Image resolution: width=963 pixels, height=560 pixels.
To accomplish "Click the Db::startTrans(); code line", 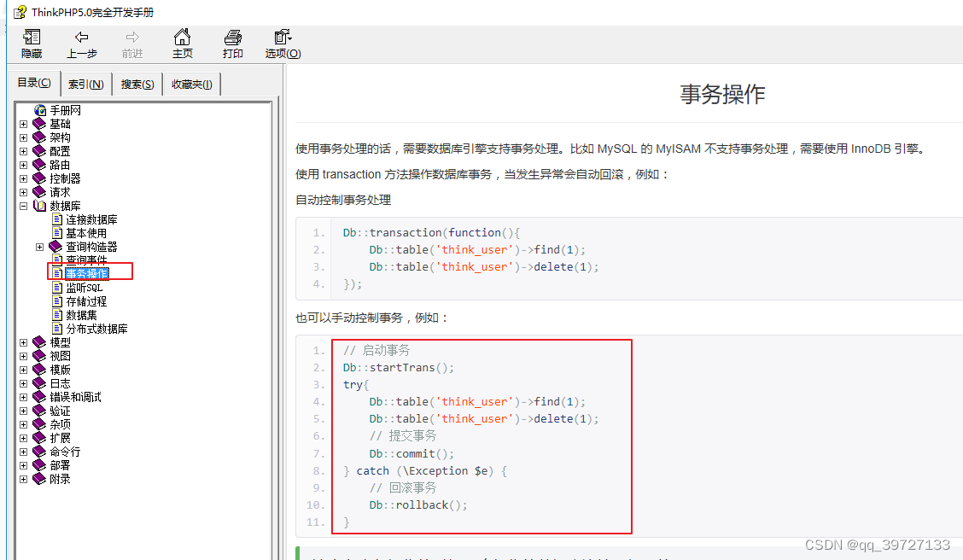I will [x=398, y=367].
